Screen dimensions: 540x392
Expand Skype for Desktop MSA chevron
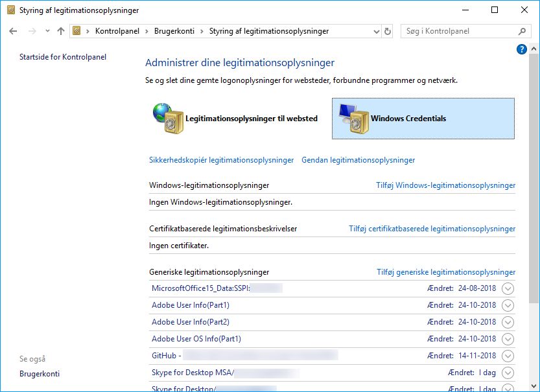(x=508, y=373)
